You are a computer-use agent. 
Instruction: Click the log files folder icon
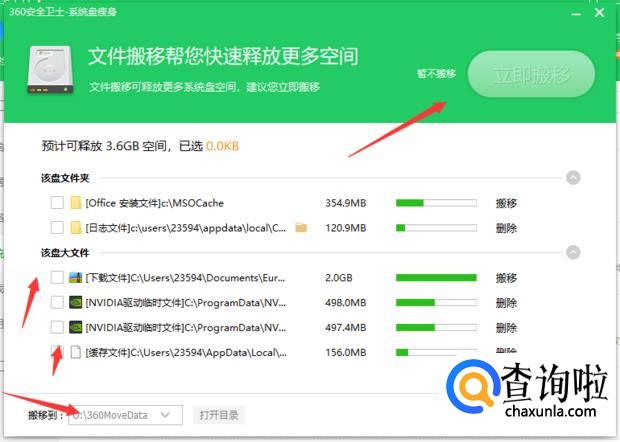[76, 228]
